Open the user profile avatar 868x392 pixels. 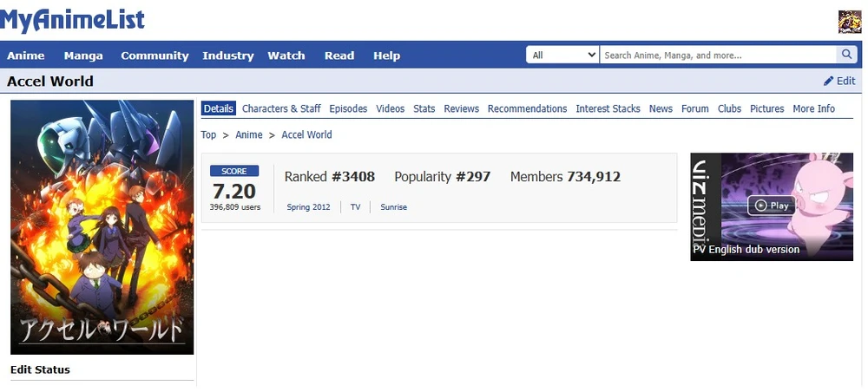click(849, 23)
